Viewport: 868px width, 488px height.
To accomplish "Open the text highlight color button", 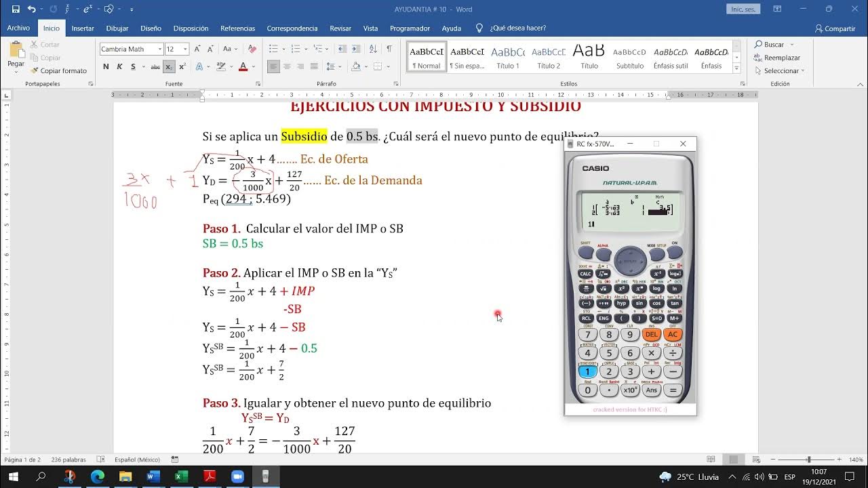I will [x=221, y=66].
